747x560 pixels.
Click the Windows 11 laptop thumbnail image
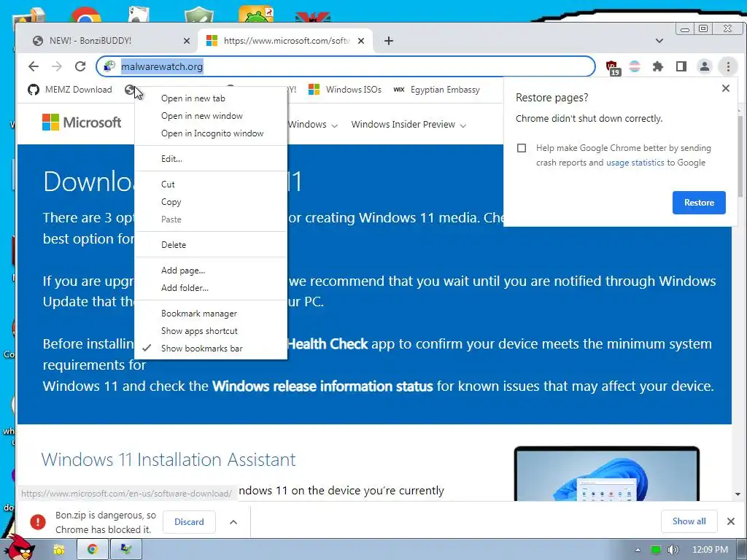tap(606, 474)
